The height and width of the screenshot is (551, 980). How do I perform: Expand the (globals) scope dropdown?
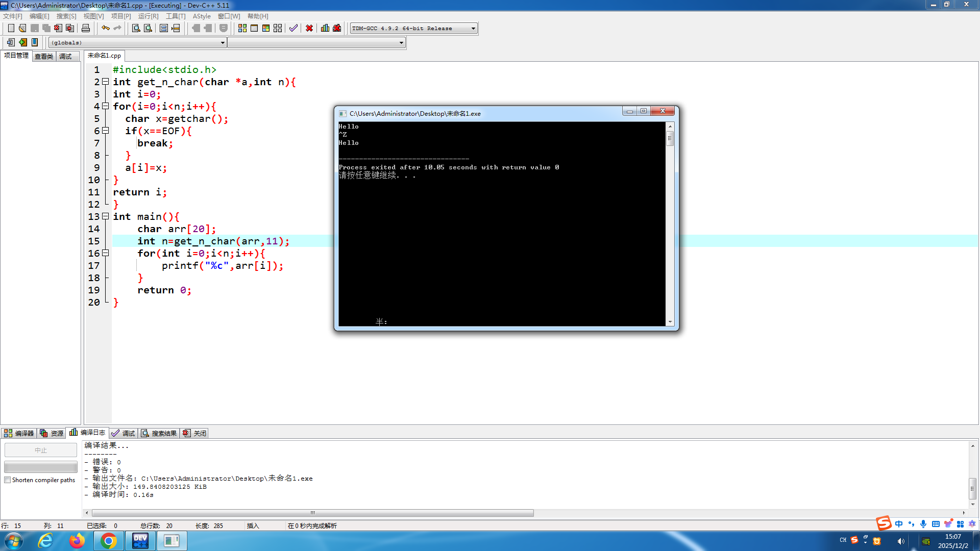[223, 43]
